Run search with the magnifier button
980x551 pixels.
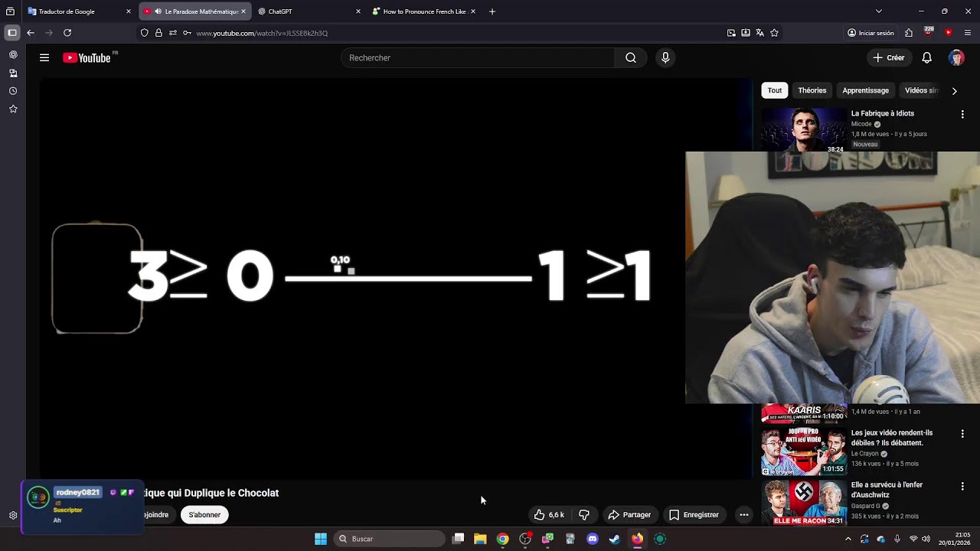(x=631, y=57)
